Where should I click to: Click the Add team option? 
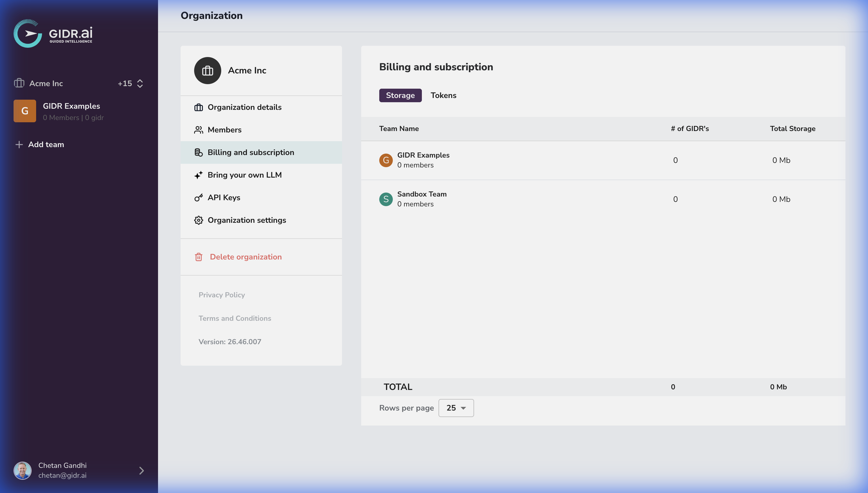pos(46,144)
